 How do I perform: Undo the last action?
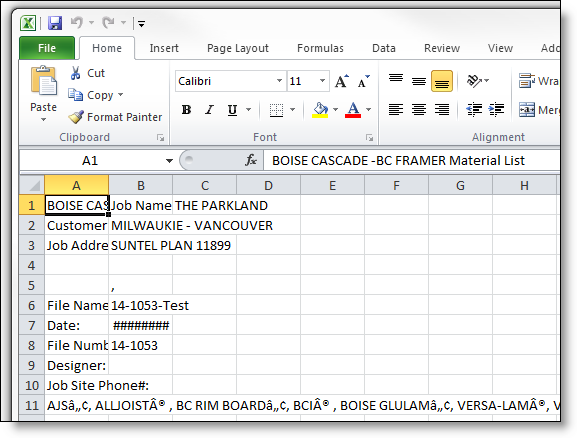click(77, 23)
